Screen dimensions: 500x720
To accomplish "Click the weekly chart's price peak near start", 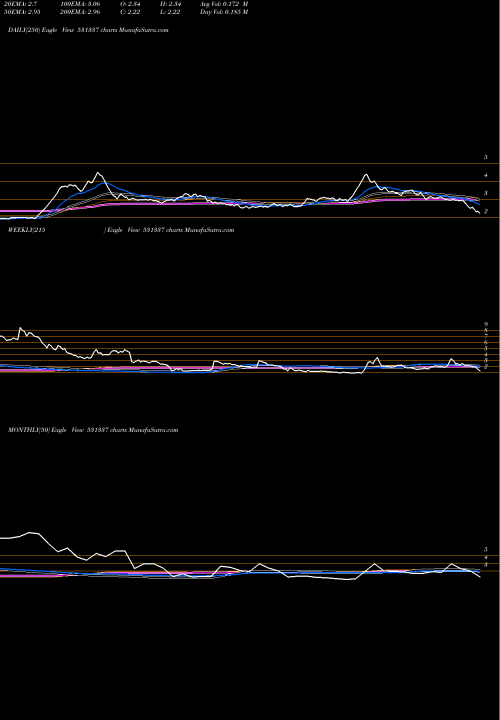I will [x=20, y=328].
